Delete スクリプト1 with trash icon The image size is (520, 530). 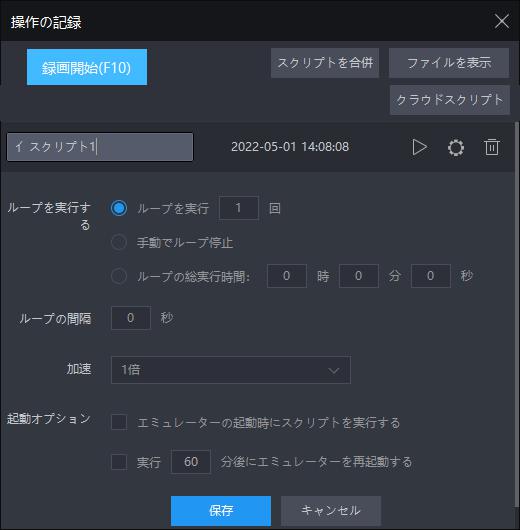coord(492,147)
